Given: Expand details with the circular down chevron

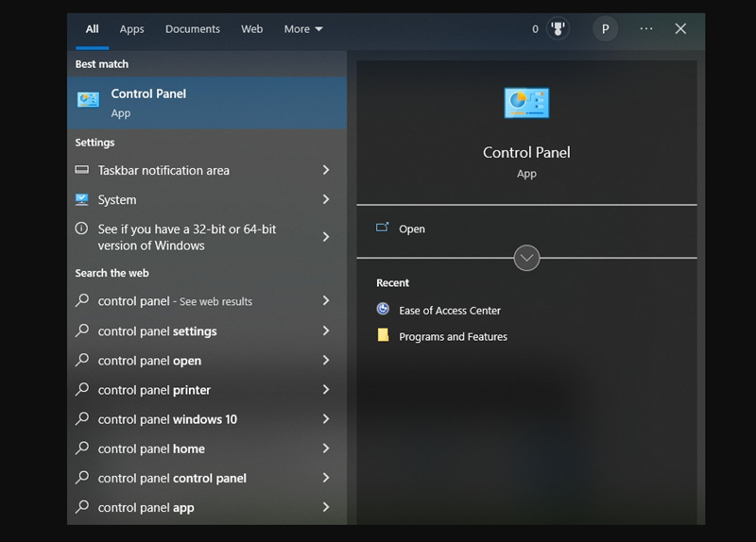Looking at the screenshot, I should point(526,258).
